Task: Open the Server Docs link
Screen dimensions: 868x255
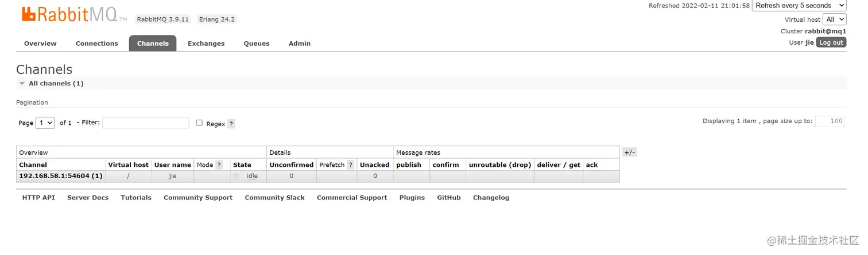Action: tap(88, 198)
